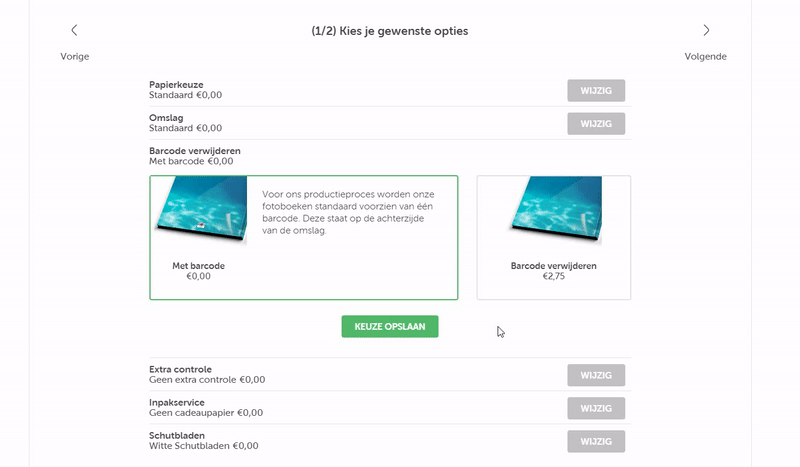Change the Extra controle option with WIJZIG
Screen dimensions: 800x467
(596, 375)
